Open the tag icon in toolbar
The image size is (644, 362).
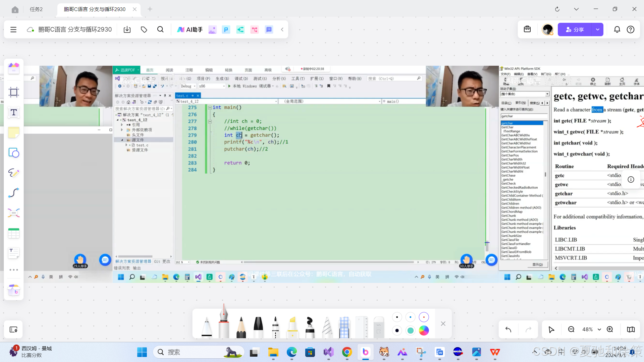(x=144, y=29)
